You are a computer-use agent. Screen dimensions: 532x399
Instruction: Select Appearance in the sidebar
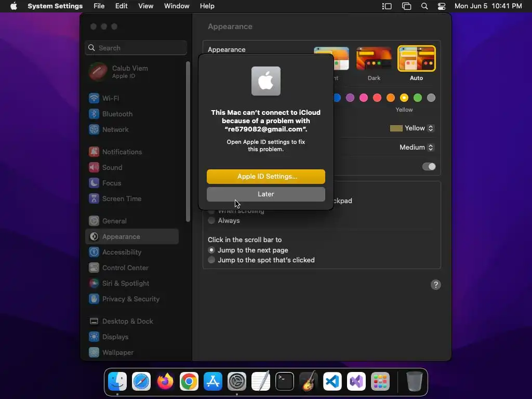click(132, 236)
